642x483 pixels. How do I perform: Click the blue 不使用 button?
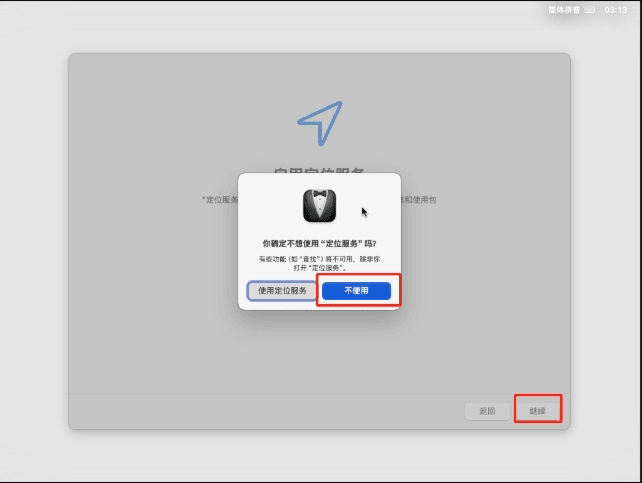pos(356,291)
